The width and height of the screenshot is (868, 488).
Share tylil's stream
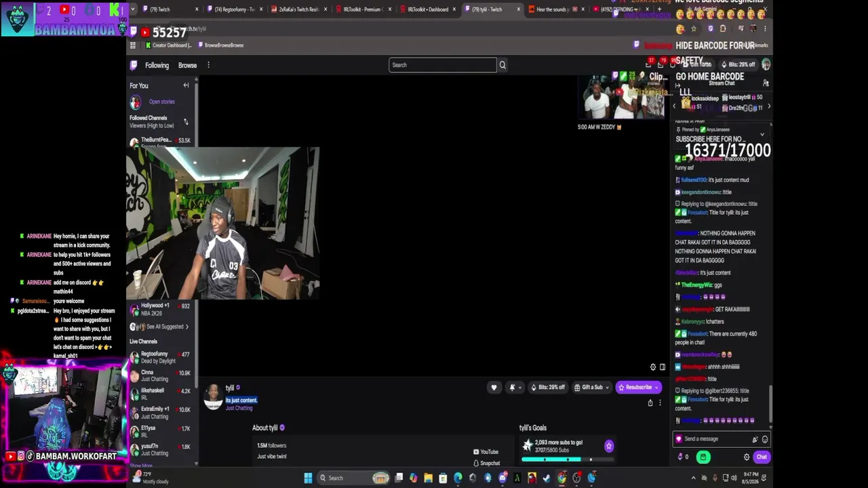(650, 403)
